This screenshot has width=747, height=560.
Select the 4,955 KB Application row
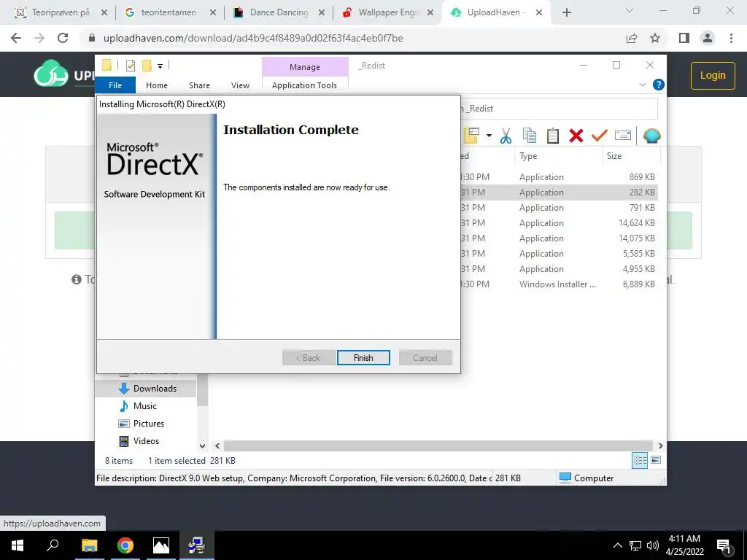(x=560, y=268)
